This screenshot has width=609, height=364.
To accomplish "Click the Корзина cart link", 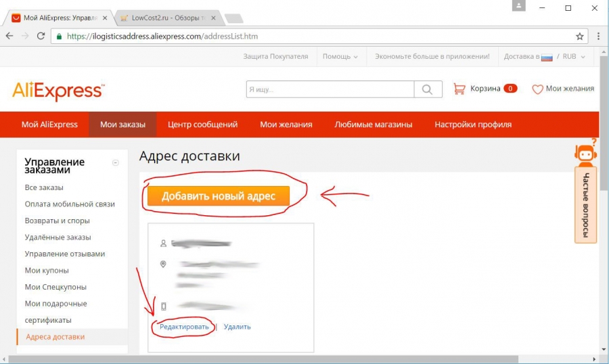I will 485,89.
